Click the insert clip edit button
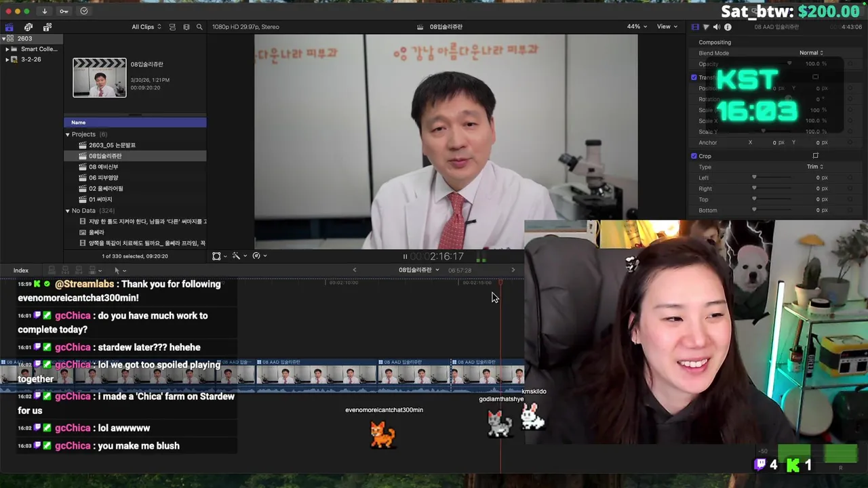The image size is (868, 488). [65, 270]
